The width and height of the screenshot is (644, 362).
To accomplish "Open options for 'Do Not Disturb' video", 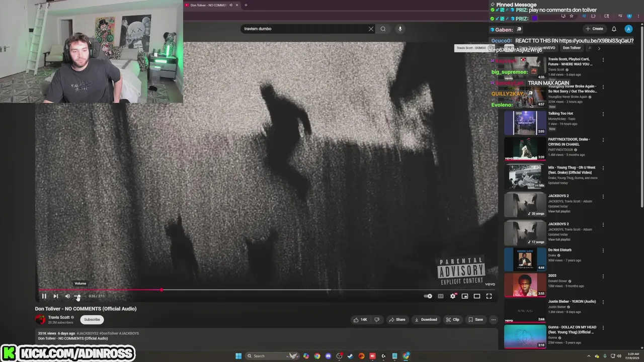I will (603, 250).
